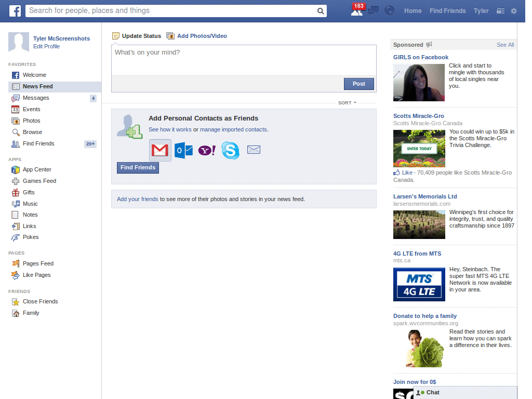Image resolution: width=532 pixels, height=399 pixels.
Task: Open Home in top navigation
Action: (413, 11)
